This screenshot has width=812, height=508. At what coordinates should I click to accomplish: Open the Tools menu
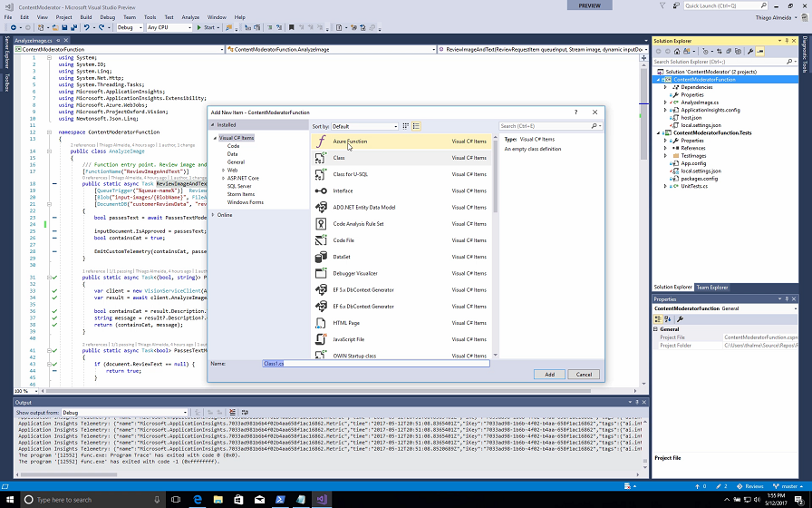(x=150, y=17)
